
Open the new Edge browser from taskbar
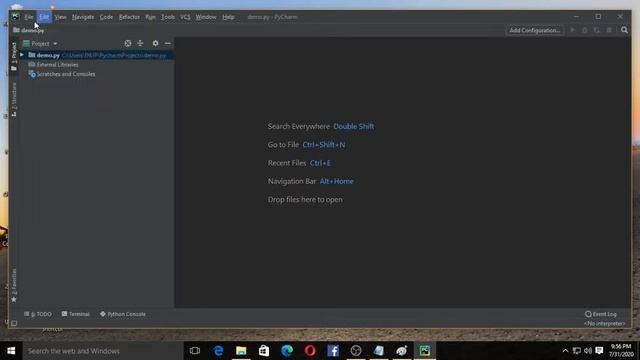click(x=287, y=351)
